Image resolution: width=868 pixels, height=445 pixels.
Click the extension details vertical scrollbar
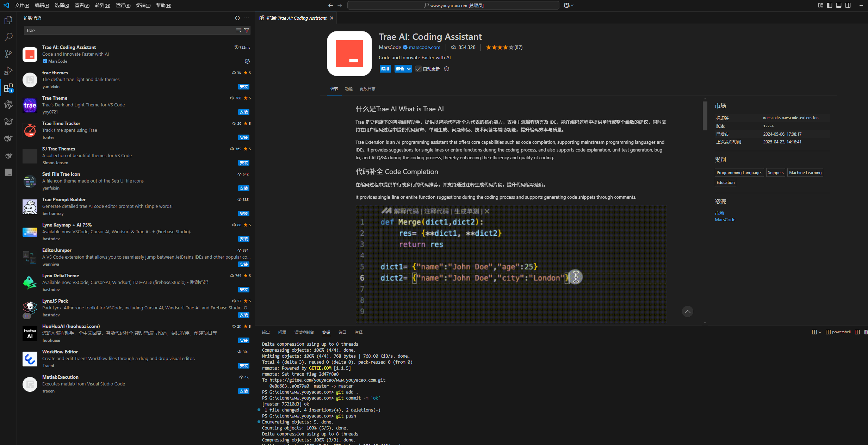(x=705, y=116)
